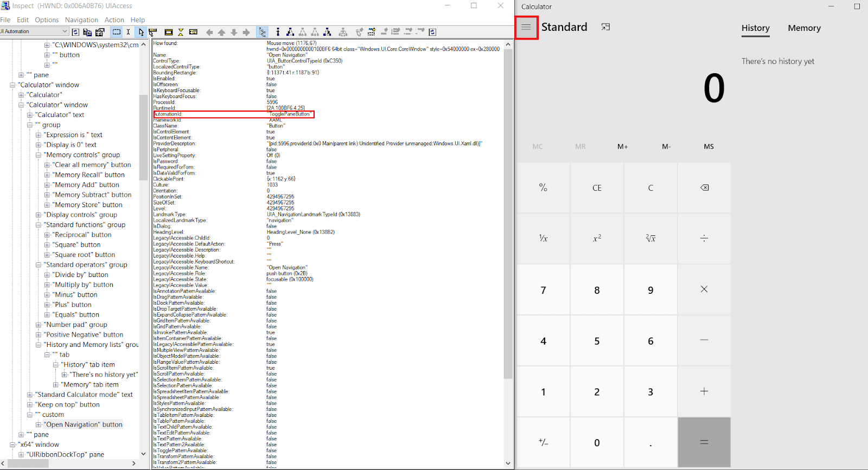This screenshot has height=470, width=868.
Task: Select "Memory" tab item in tree
Action: tap(90, 384)
